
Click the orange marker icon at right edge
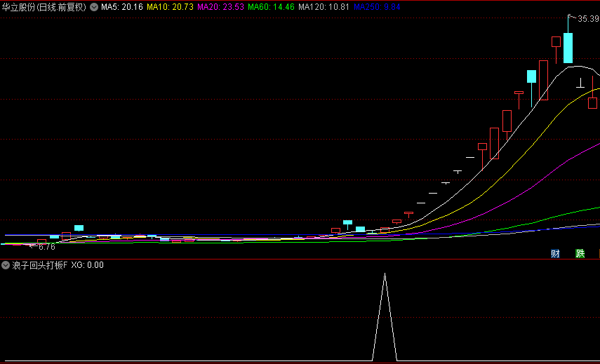pos(598,253)
